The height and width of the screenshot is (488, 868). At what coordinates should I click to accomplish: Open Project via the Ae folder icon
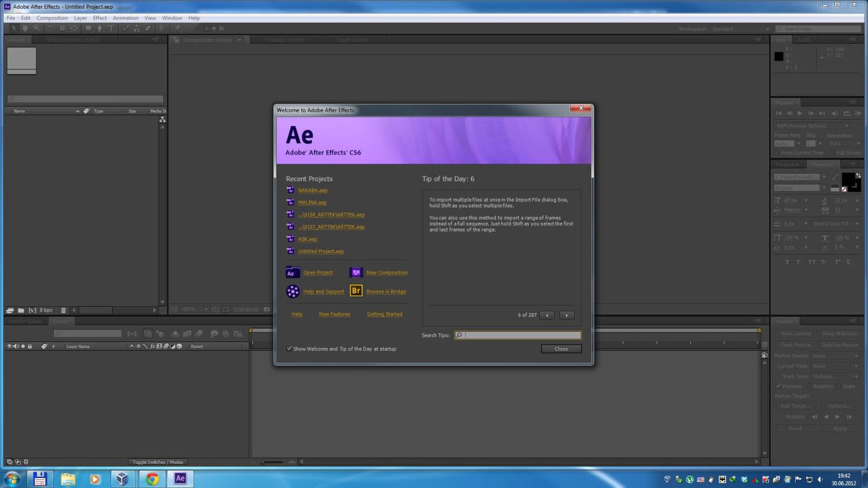pyautogui.click(x=293, y=273)
